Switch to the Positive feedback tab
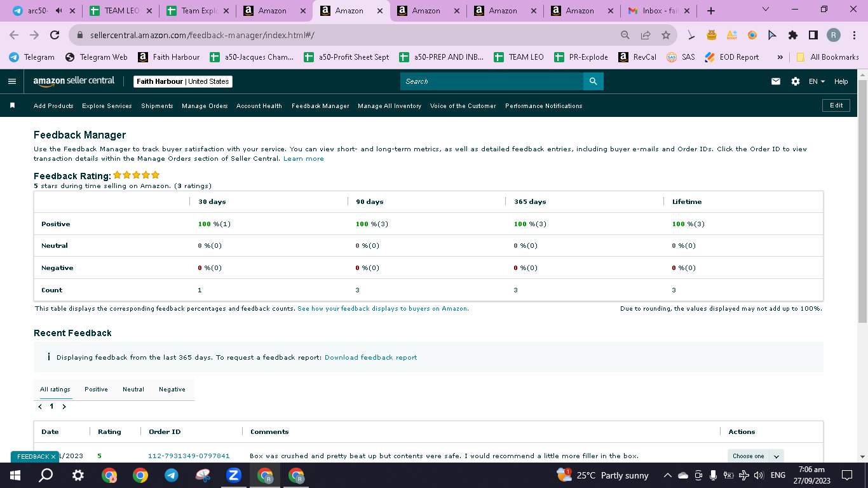 tap(96, 390)
